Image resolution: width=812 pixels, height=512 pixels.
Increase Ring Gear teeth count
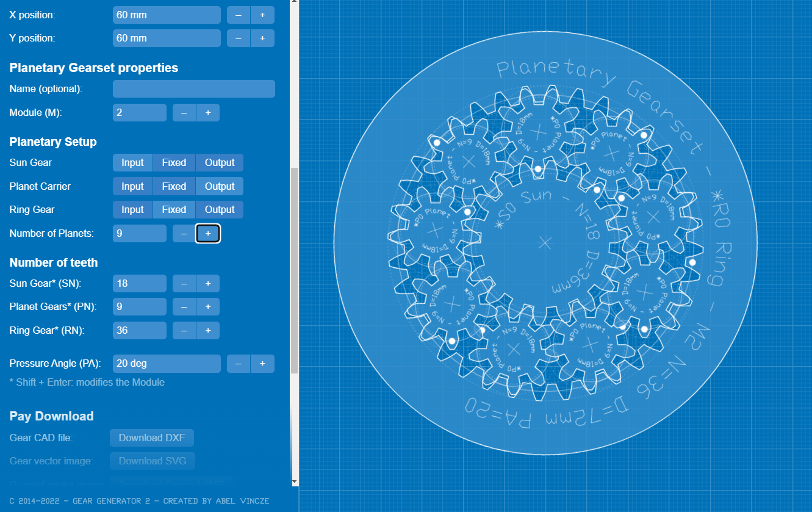tap(207, 331)
